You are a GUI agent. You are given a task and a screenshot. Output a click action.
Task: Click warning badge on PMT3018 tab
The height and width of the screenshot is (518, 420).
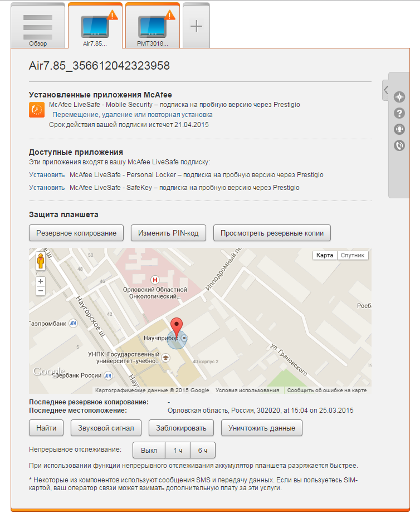click(170, 15)
